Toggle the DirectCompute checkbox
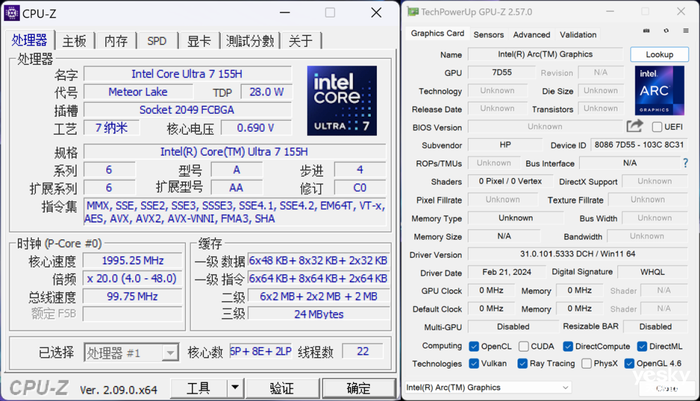 click(568, 346)
